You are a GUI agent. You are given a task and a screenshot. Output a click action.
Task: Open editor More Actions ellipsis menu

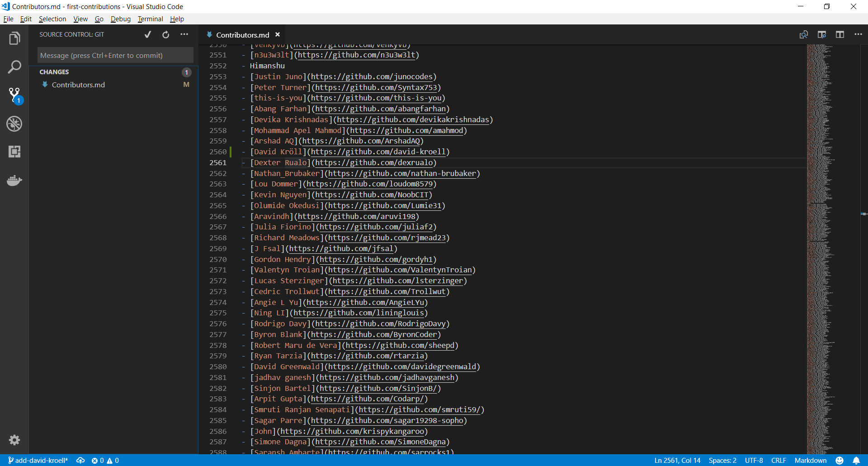[x=859, y=34]
